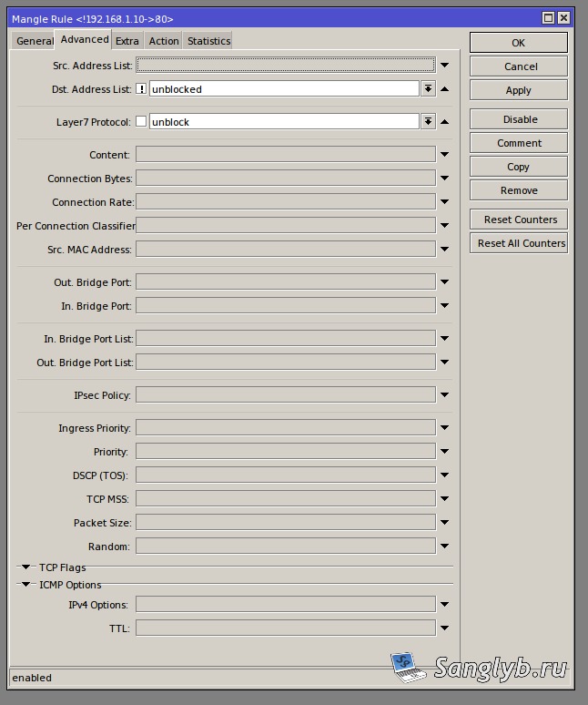Collapse the Dst. Address List field

(x=445, y=89)
